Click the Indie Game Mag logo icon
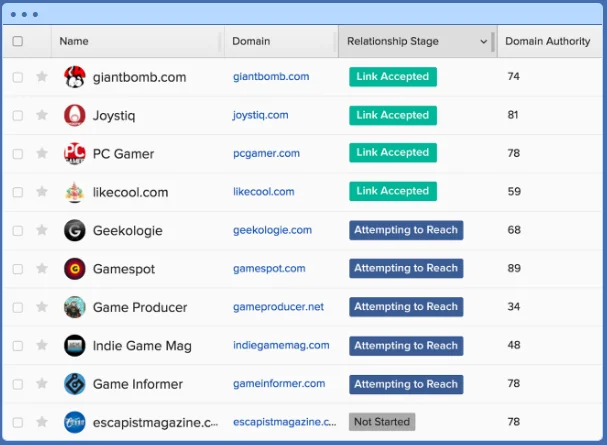The image size is (607, 445). [74, 345]
